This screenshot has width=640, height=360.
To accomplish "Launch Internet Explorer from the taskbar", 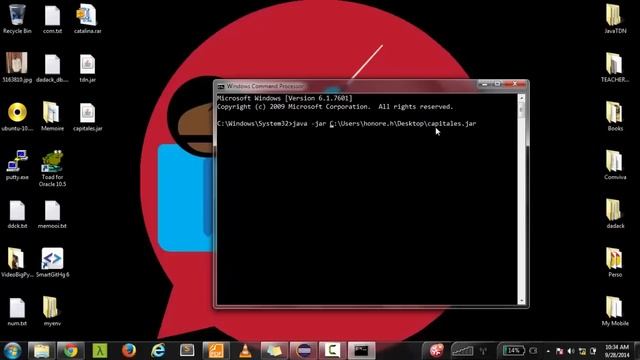I will (x=158, y=351).
